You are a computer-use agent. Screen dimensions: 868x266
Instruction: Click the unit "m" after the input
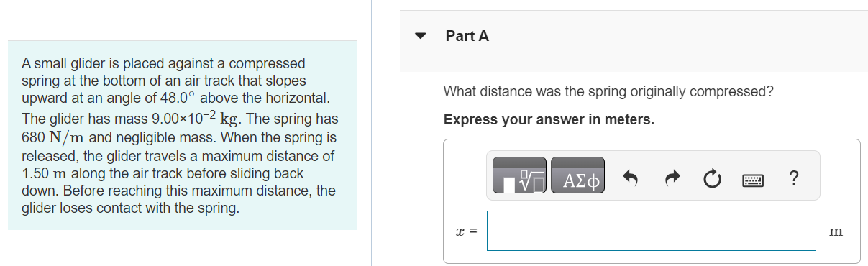click(x=836, y=231)
